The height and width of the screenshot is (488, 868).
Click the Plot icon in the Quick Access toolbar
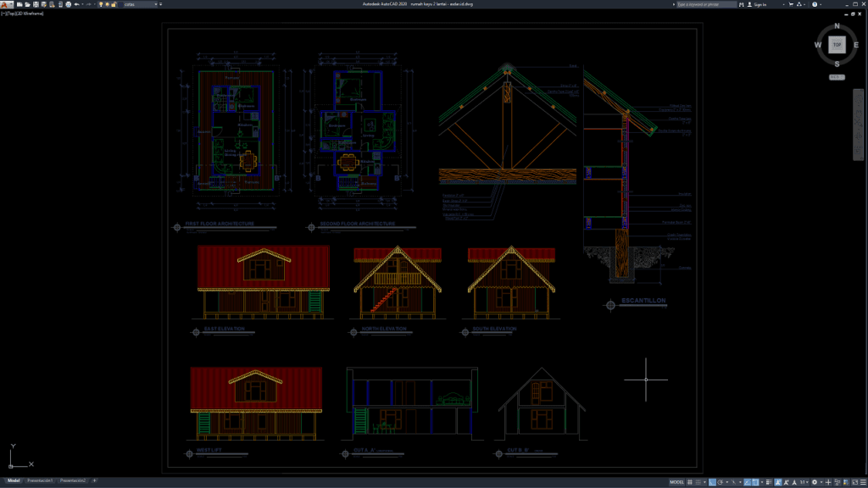(x=67, y=4)
